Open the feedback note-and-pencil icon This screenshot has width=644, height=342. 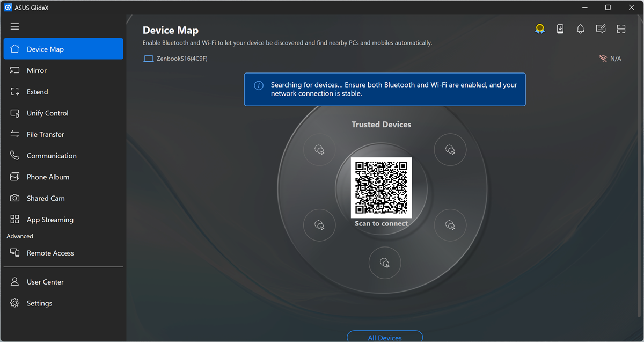(x=601, y=29)
